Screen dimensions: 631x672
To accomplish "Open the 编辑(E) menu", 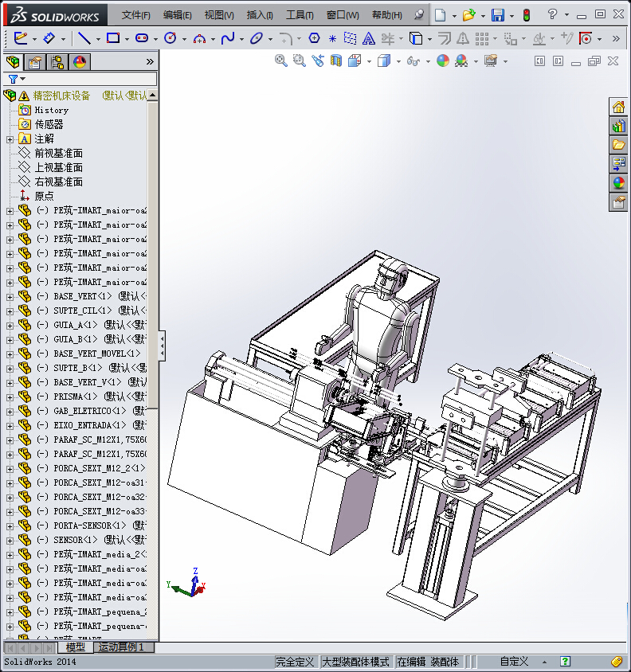I will click(177, 15).
